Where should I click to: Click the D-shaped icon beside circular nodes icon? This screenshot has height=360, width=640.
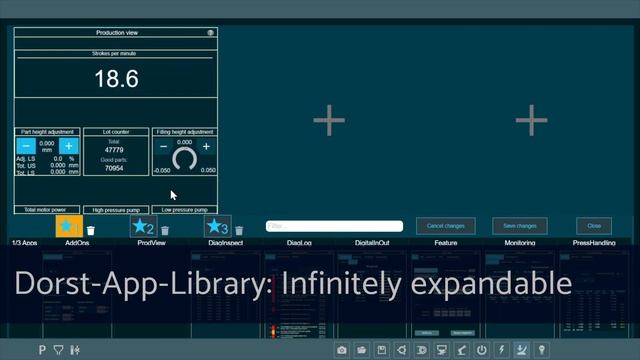point(422,350)
